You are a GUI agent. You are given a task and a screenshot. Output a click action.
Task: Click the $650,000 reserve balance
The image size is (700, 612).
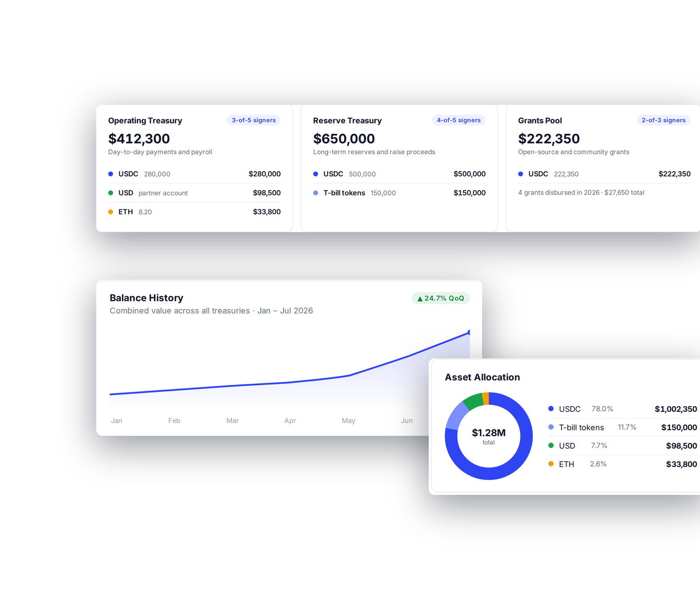pos(344,139)
